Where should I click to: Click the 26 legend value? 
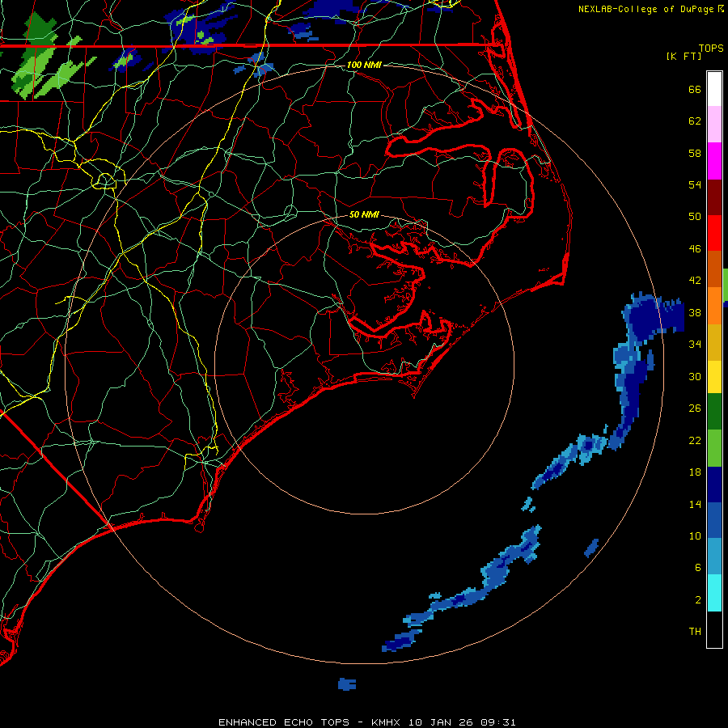pos(695,408)
